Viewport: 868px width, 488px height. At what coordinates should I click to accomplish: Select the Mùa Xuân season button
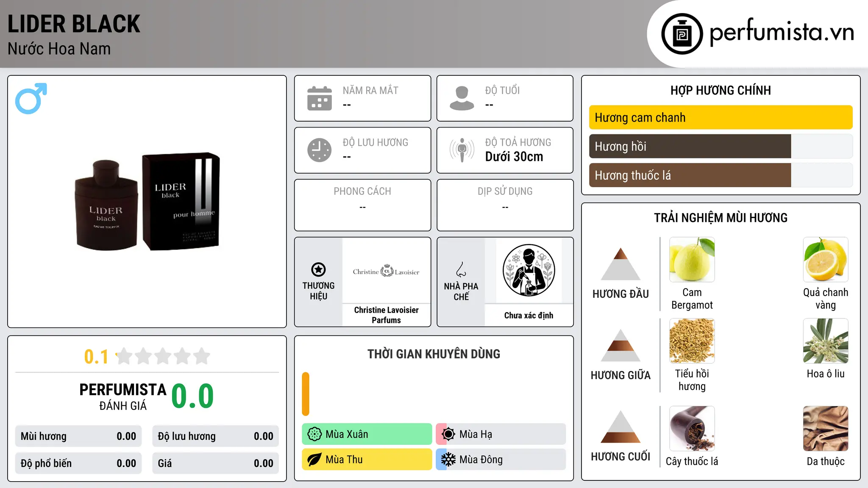point(367,434)
